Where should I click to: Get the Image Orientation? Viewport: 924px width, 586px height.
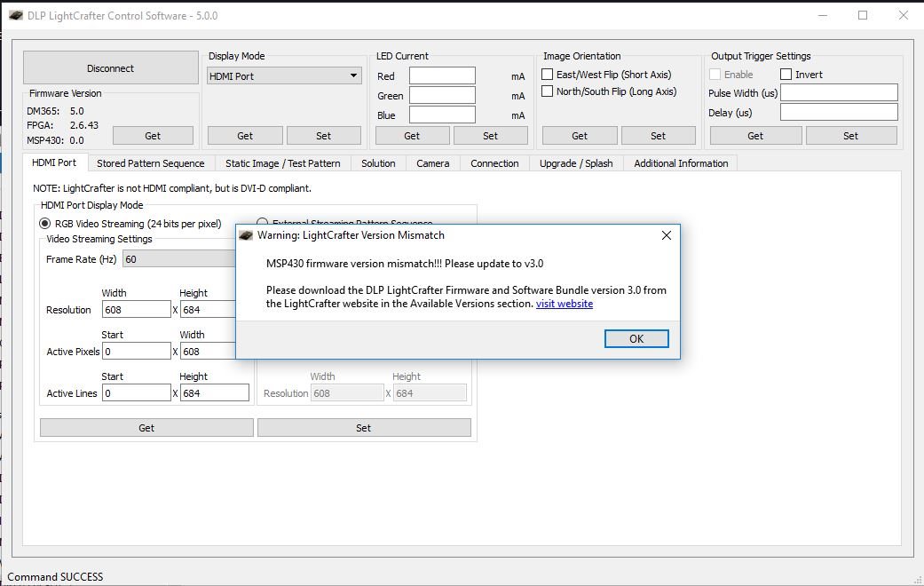tap(580, 136)
